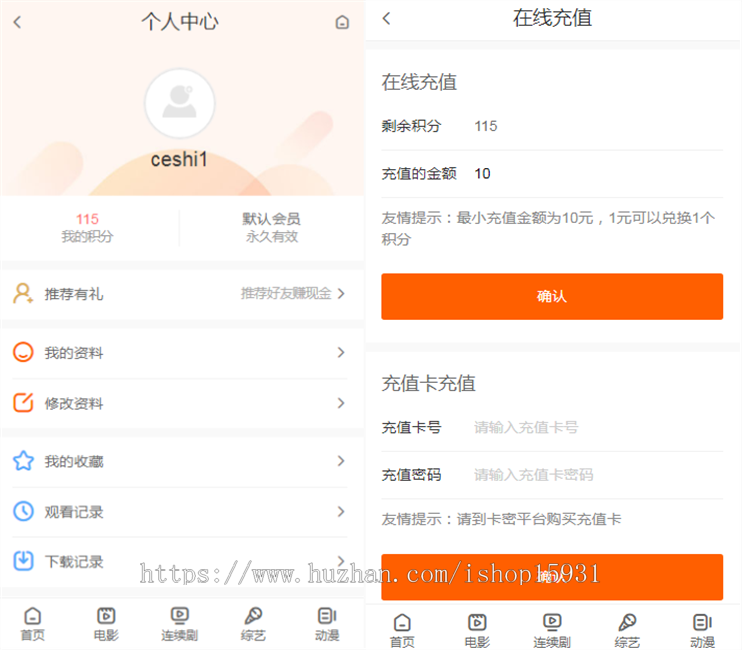The width and height of the screenshot is (742, 650).
Task: Click the 请输入充值卡密码 password field
Action: tap(595, 475)
